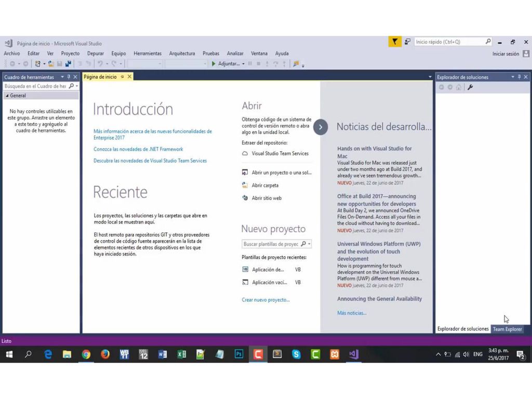Open the toolbar overflow options arrow
The image size is (532, 399).
(303, 65)
